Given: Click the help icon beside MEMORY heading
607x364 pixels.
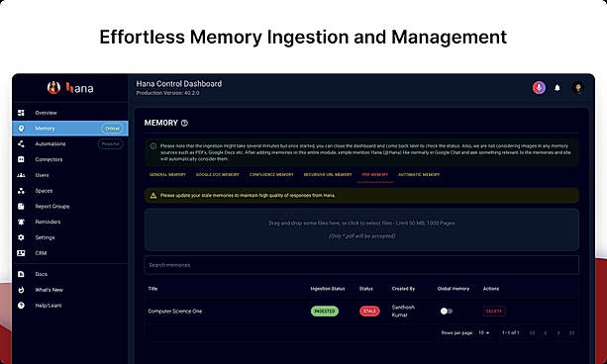Looking at the screenshot, I should click(184, 123).
